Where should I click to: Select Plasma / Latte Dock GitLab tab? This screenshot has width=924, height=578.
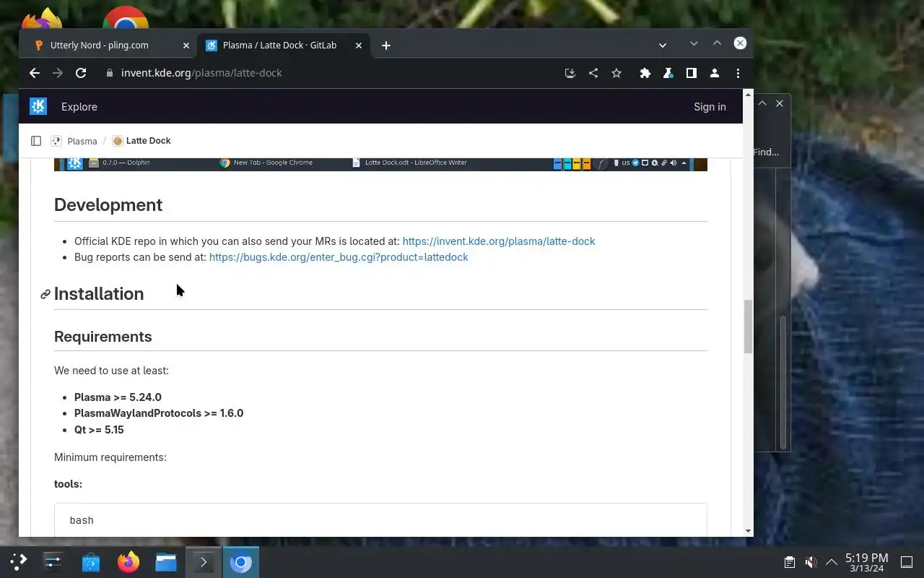tap(279, 46)
